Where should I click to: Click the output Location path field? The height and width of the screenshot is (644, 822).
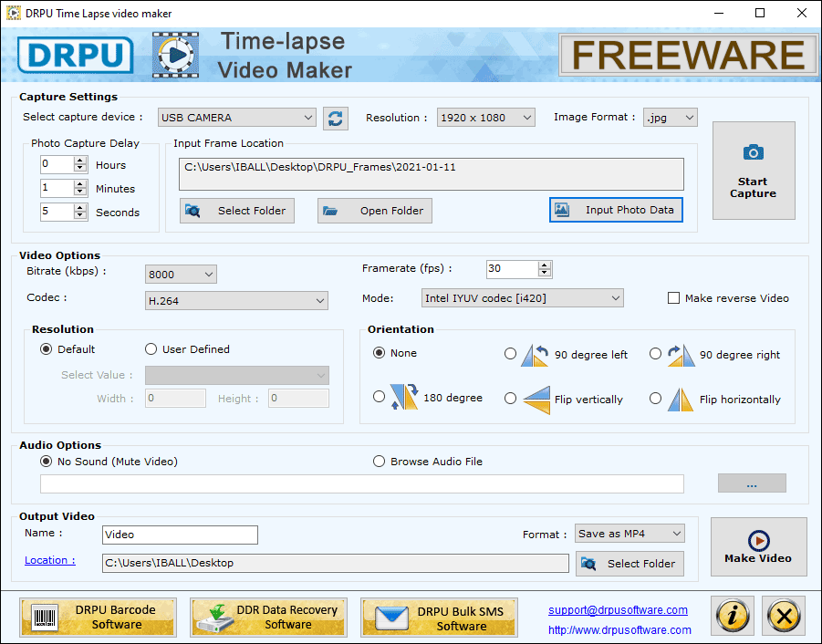click(336, 563)
